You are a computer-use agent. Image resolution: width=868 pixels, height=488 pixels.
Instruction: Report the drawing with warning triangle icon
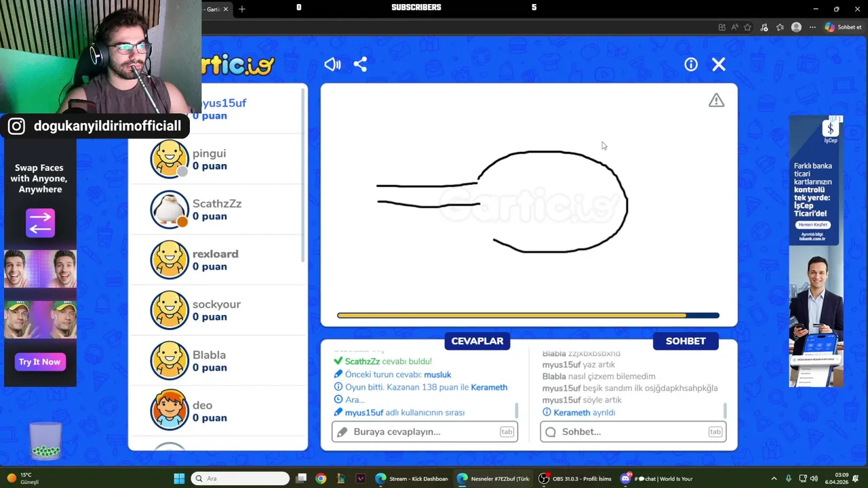(717, 100)
